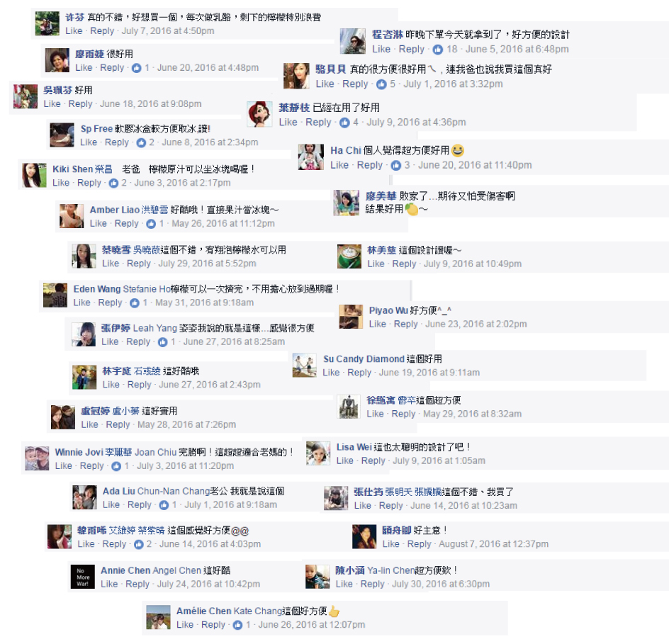Open Lisa Wei's profile picture
Image resolution: width=669 pixels, height=644 pixels.
318,453
